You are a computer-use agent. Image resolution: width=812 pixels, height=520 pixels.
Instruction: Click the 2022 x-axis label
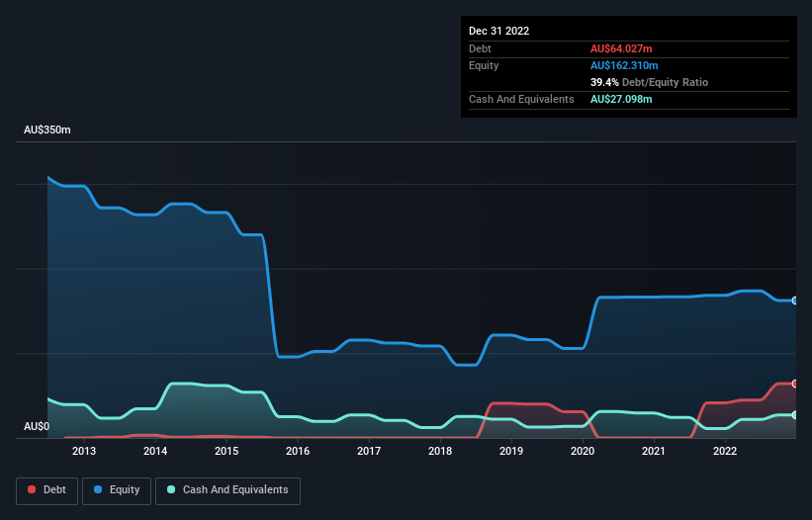pos(725,451)
